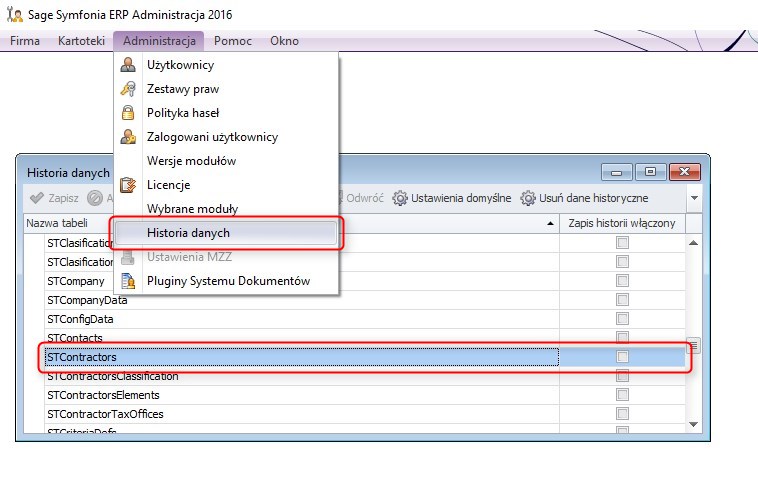Enable history checkbox for STContractors
The height and width of the screenshot is (486, 758).
coord(622,357)
